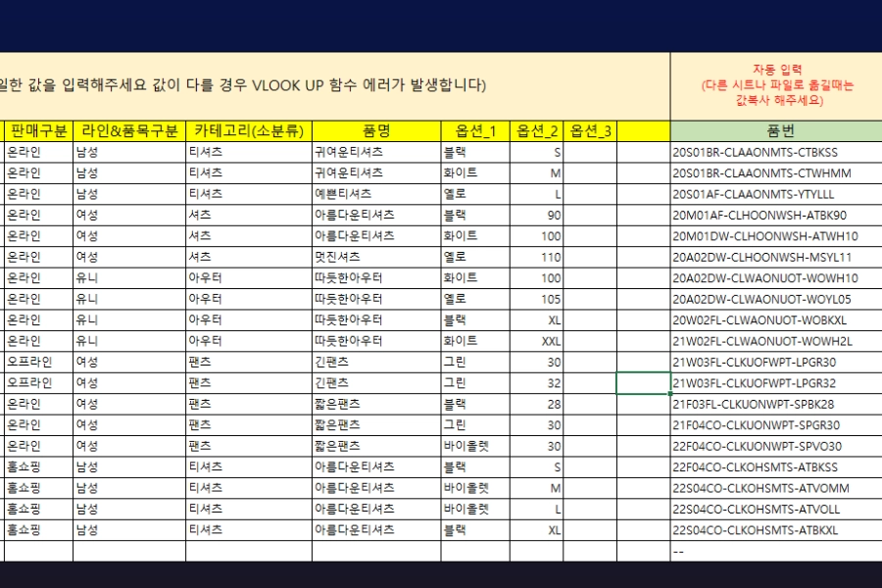
Task: Click the VLOOK UP instruction text cell
Action: coord(335,86)
